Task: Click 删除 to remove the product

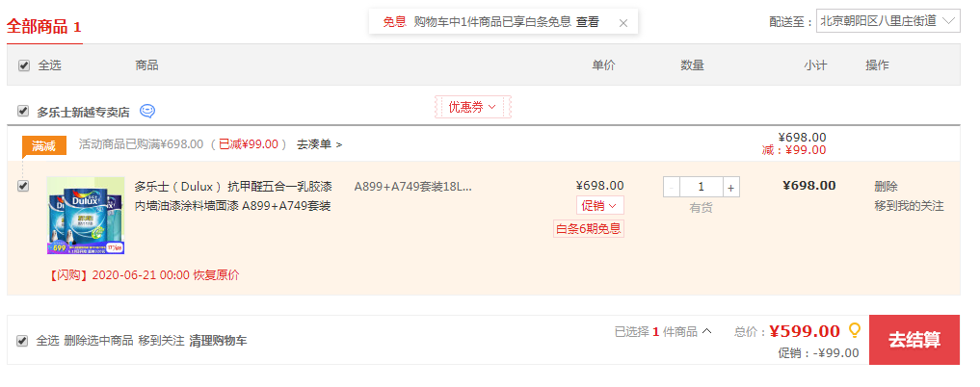Action: pos(886,186)
